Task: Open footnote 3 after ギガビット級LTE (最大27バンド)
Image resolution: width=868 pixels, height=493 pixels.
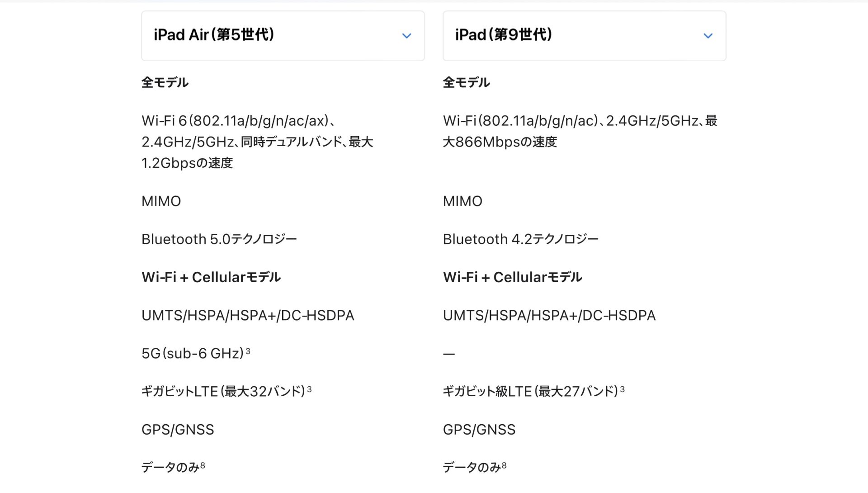Action: click(622, 389)
